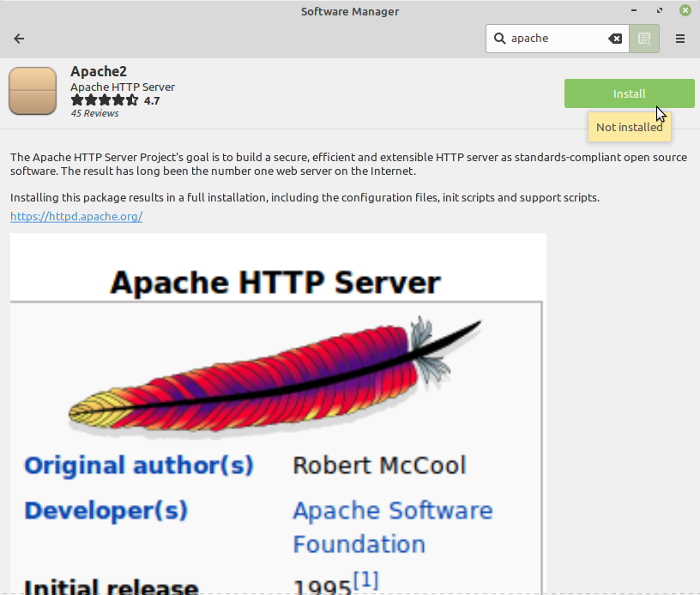Minimize the Software Manager window
Image resolution: width=700 pixels, height=595 pixels.
[634, 10]
